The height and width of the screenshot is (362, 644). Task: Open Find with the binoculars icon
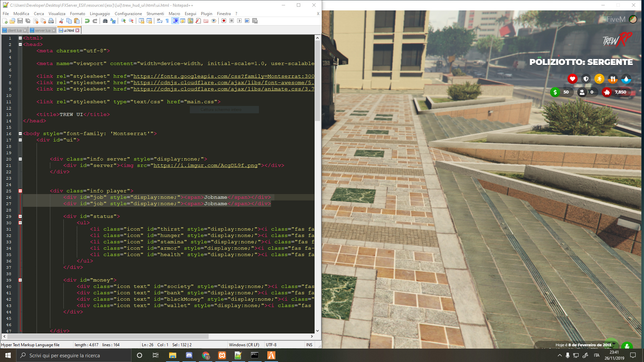point(105,21)
